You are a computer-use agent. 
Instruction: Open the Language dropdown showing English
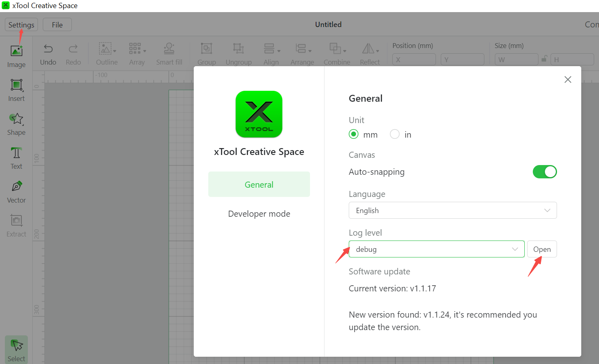pyautogui.click(x=452, y=210)
